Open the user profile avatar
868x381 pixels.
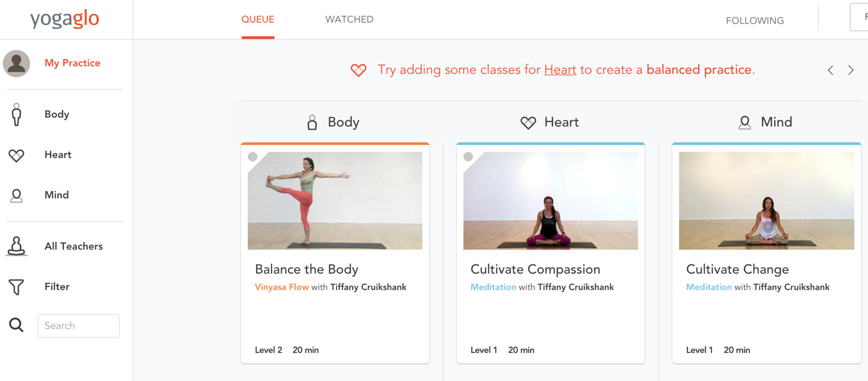[17, 63]
